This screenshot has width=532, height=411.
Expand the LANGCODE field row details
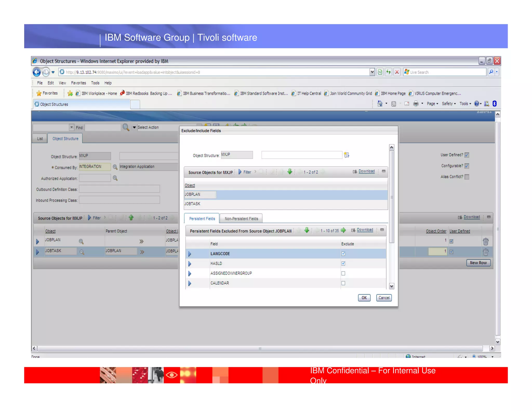tap(189, 254)
